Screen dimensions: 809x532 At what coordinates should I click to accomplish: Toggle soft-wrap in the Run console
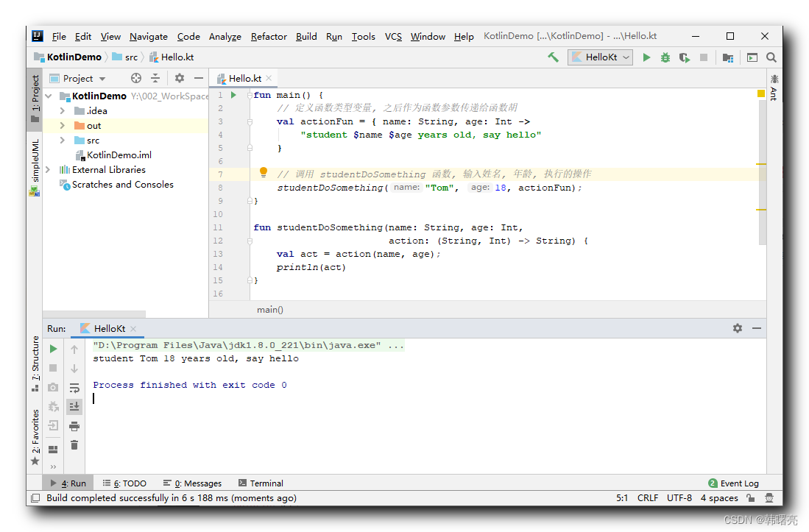point(74,388)
